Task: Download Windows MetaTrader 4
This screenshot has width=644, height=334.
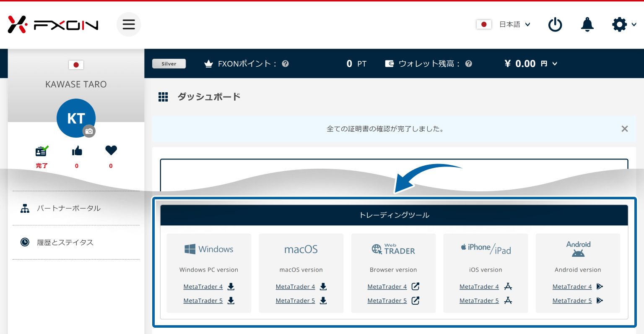Action: 203,287
